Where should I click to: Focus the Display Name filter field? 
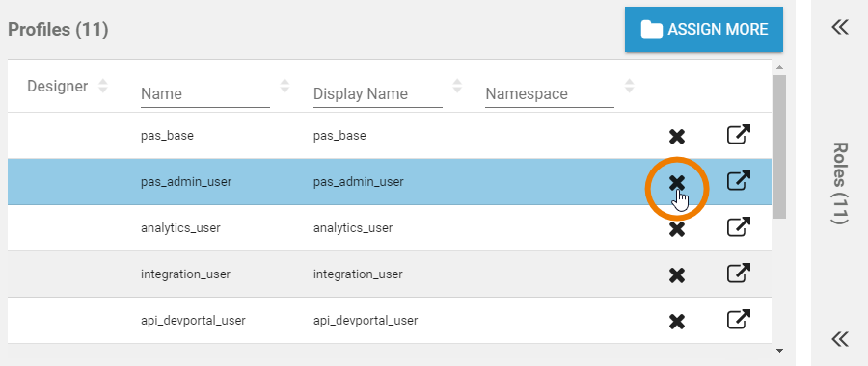pos(377,94)
